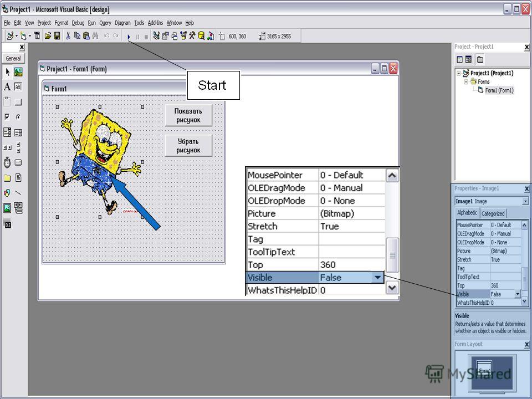Open the Visible value dropdown in docked Properties panel
Screen dimensions: 532x399
coord(518,294)
